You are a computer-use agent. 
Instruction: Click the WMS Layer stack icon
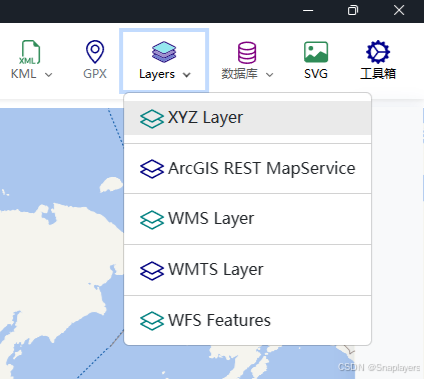point(152,220)
